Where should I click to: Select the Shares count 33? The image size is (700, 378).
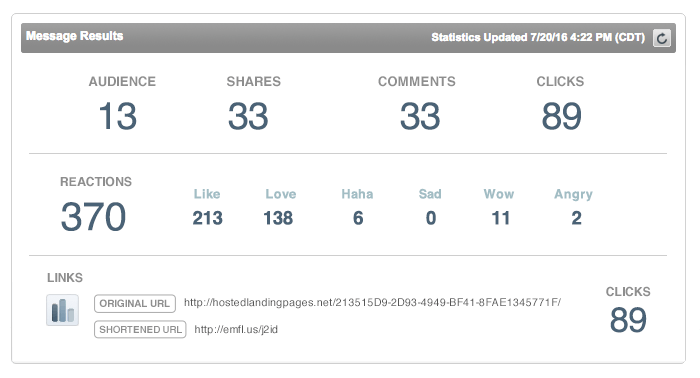pyautogui.click(x=248, y=116)
